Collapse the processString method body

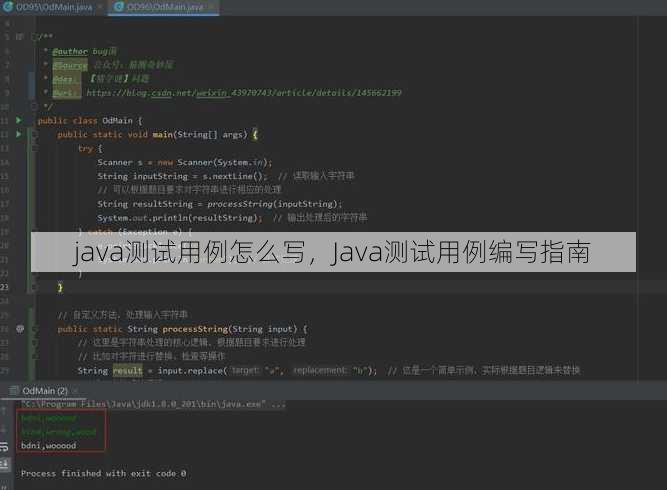[x=34, y=329]
